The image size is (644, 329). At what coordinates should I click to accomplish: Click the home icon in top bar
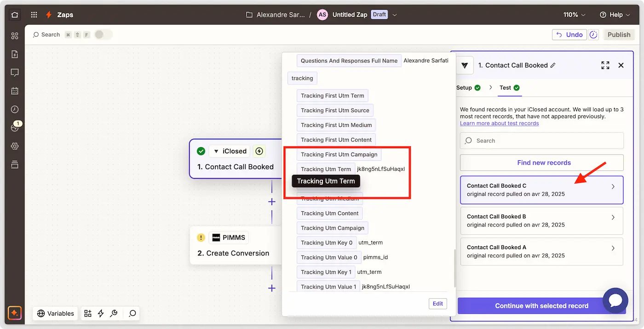(15, 15)
